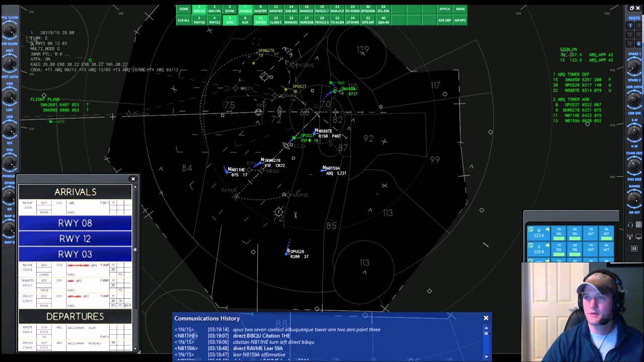Close the flight strips panel
Image resolution: width=644 pixels, height=362 pixels.
[133, 179]
